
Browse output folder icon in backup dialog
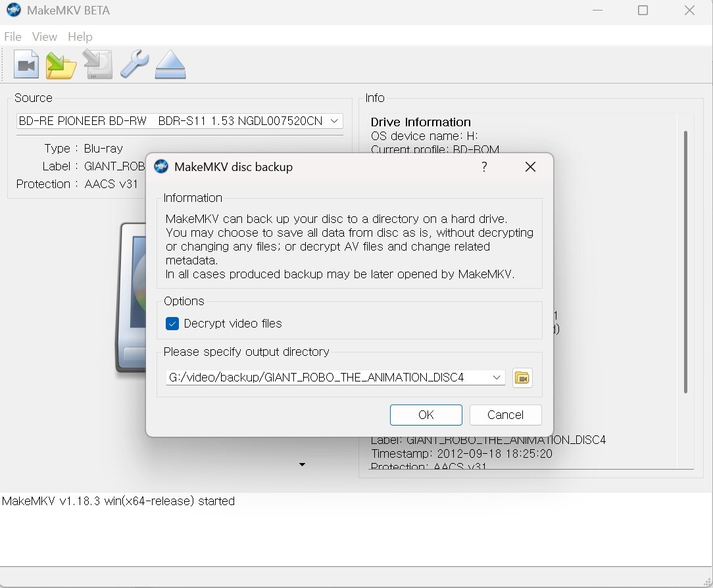[x=522, y=378]
